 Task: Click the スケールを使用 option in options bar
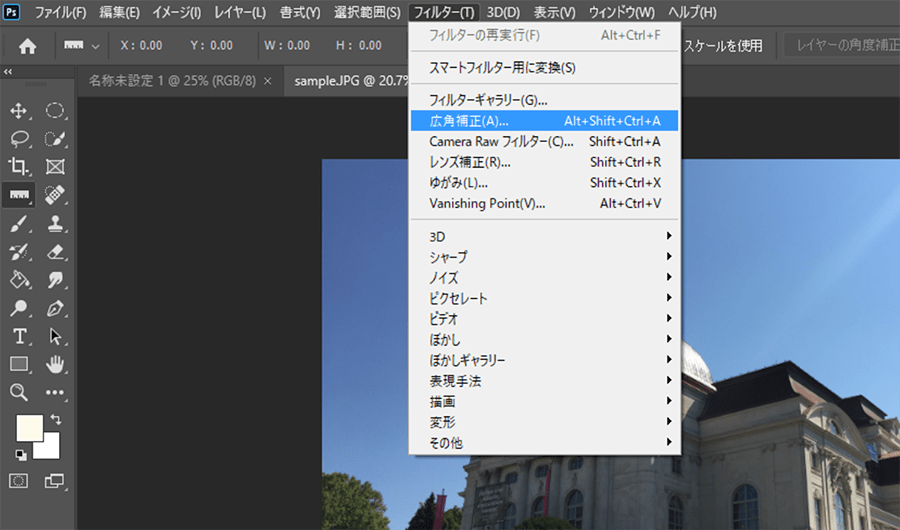[x=722, y=45]
